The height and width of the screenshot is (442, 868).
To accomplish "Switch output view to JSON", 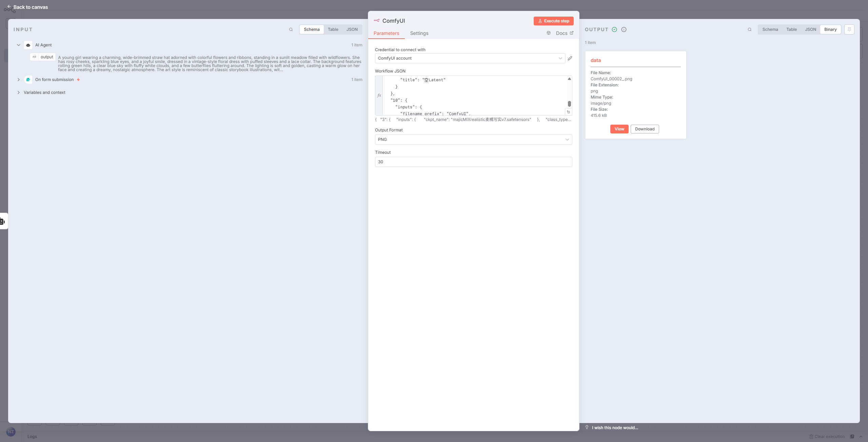I will pyautogui.click(x=810, y=29).
